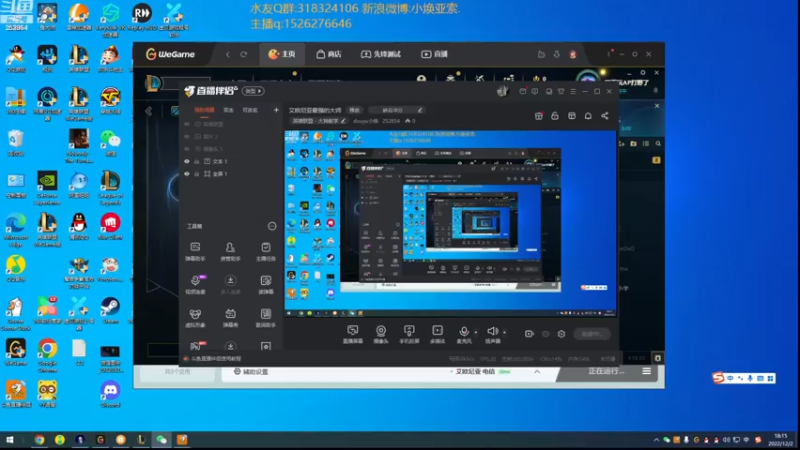Open speaker options arrow
Screen dimensions: 800x450
505,332
